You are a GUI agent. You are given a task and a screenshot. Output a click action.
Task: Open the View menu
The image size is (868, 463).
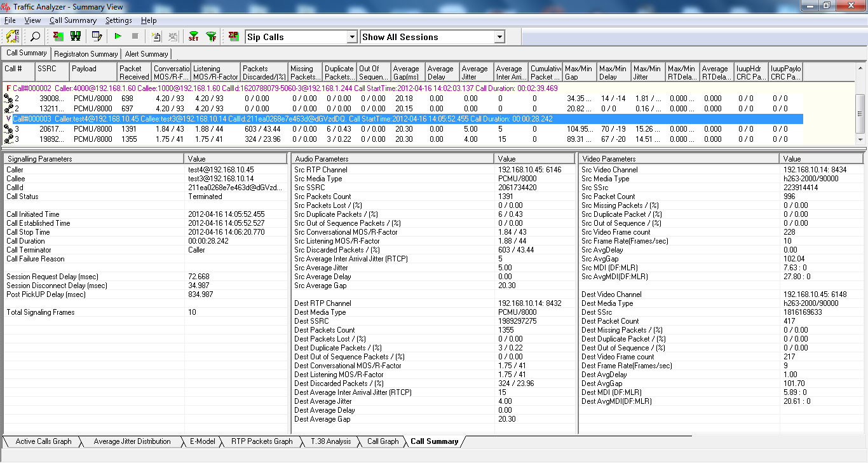tap(32, 20)
